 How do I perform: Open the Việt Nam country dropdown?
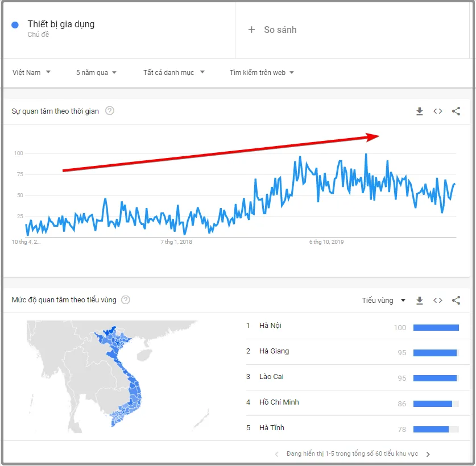pos(31,73)
